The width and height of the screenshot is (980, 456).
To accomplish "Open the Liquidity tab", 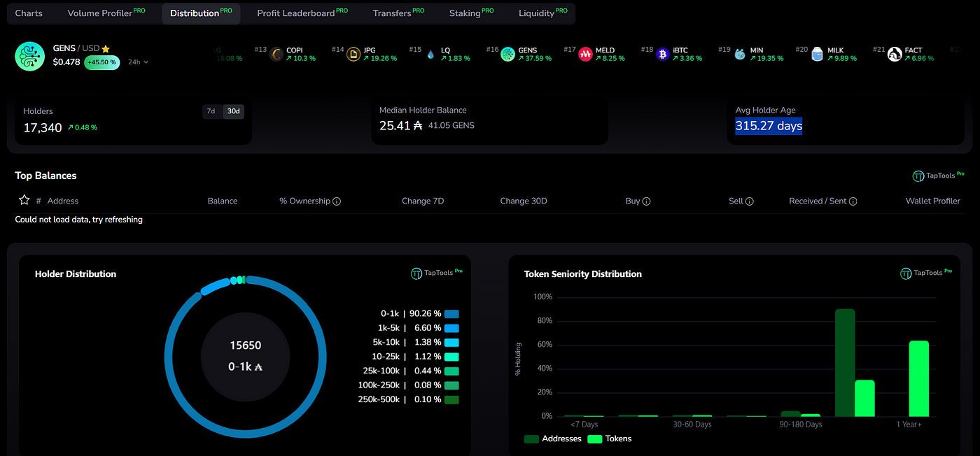I will pyautogui.click(x=543, y=13).
